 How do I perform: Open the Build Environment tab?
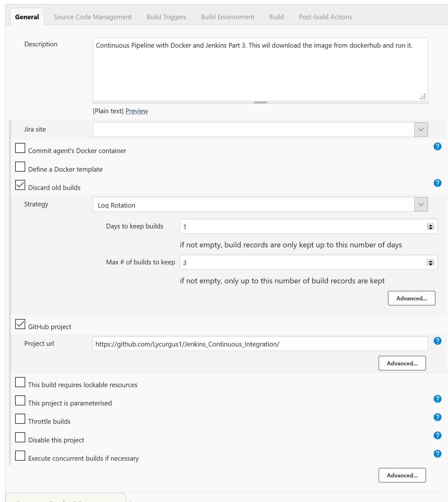tap(228, 17)
